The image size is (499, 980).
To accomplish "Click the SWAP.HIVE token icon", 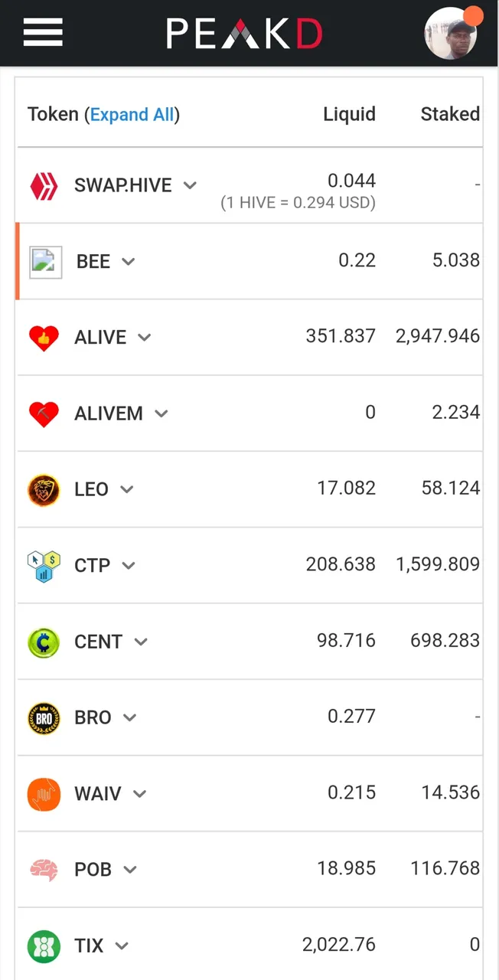I will pos(44,185).
